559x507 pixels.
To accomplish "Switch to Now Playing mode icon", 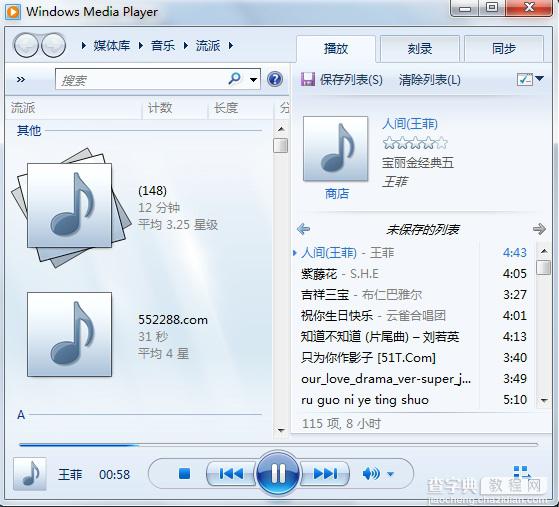I will click(x=522, y=473).
